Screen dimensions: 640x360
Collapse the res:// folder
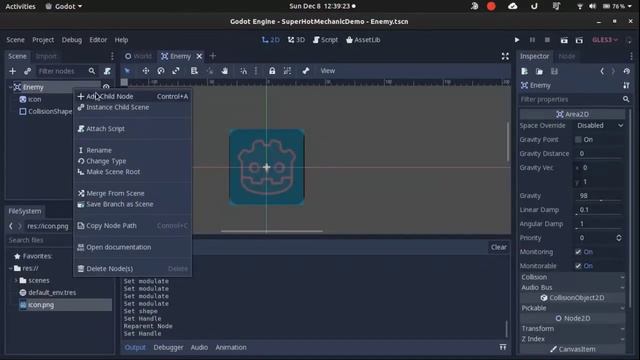11,268
